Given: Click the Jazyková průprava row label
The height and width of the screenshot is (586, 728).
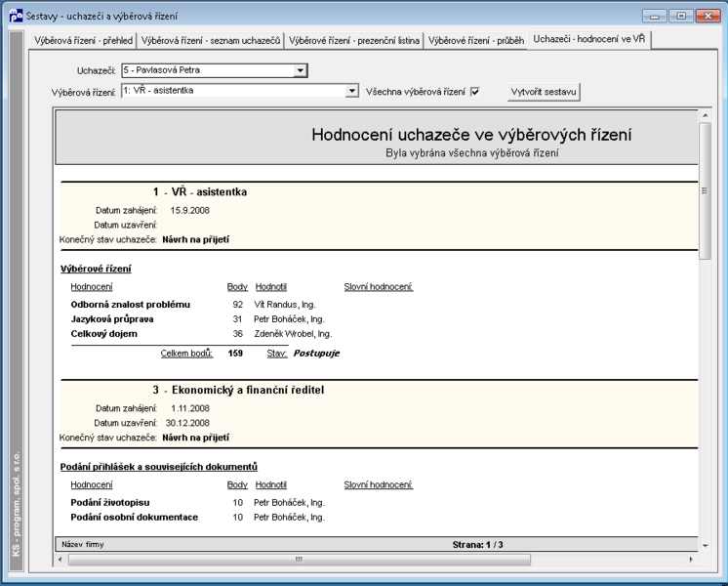Looking at the screenshot, I should (x=112, y=319).
